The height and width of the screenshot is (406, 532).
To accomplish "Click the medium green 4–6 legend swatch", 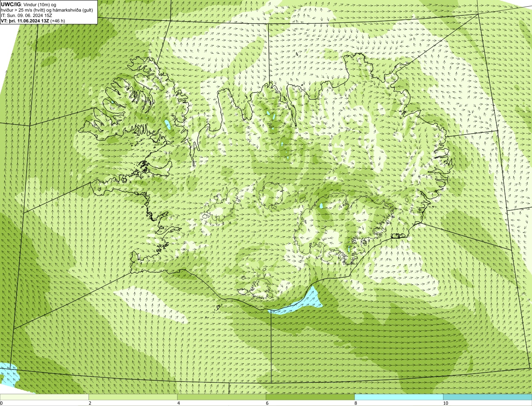I will (222, 397).
